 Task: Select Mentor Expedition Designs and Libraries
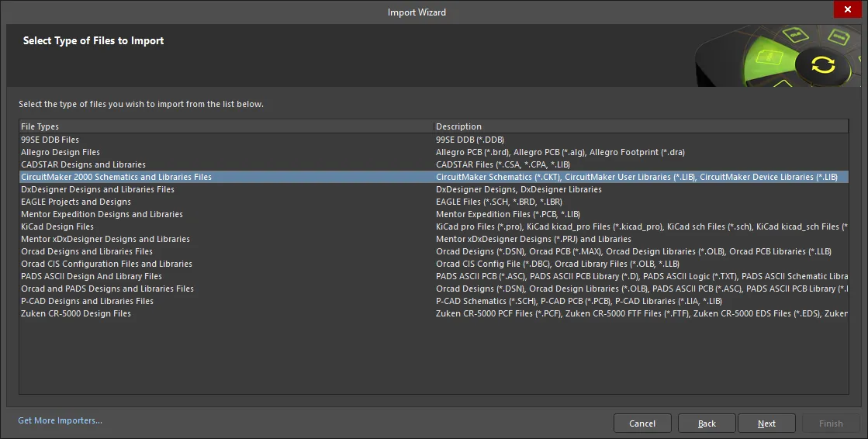pyautogui.click(x=434, y=214)
